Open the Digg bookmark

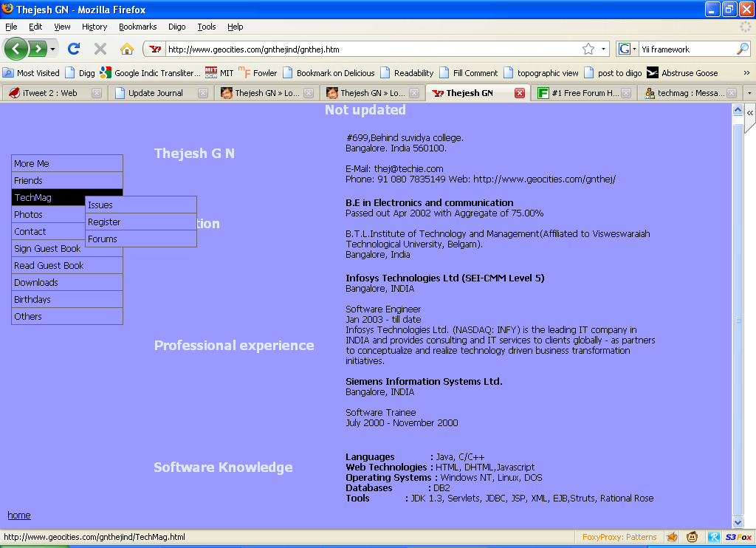pyautogui.click(x=80, y=73)
